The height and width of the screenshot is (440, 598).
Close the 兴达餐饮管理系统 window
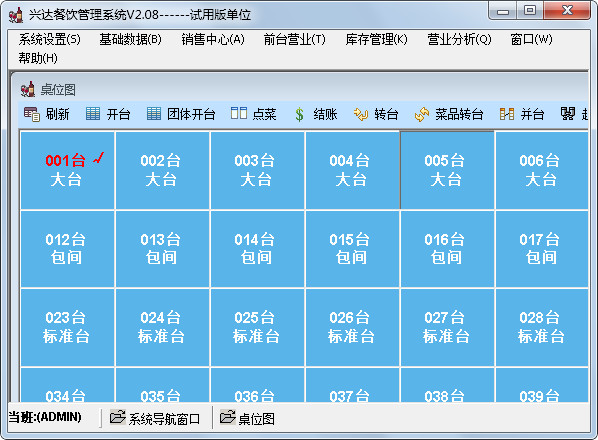point(567,10)
